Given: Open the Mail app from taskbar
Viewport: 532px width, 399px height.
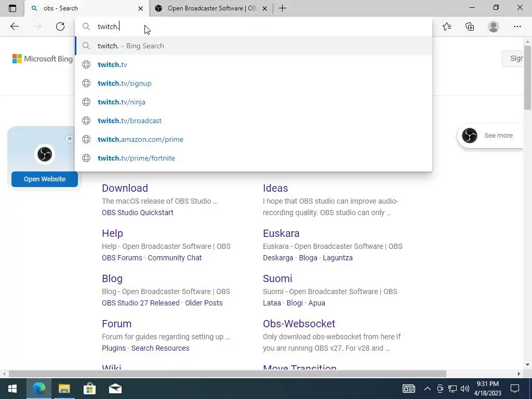Looking at the screenshot, I should click(115, 389).
